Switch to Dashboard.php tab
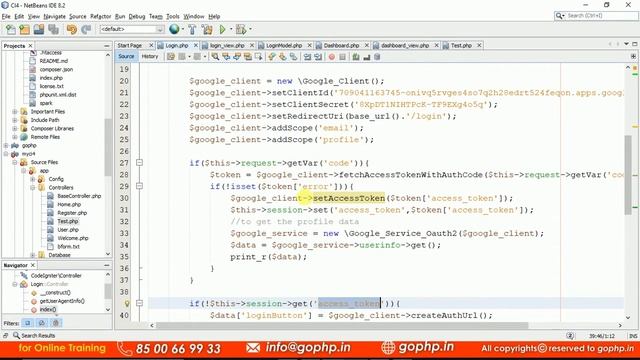The height and width of the screenshot is (360, 640). pos(341,45)
